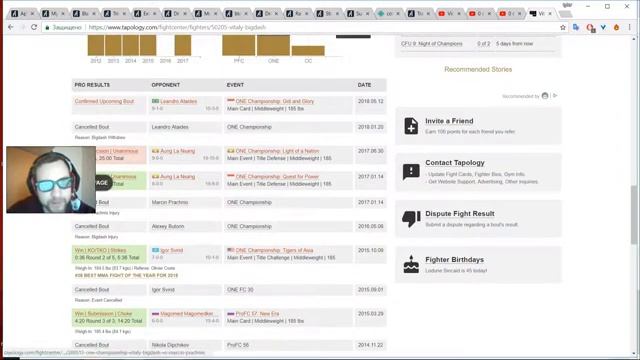Screen dimensions: 640x360
Task: Click the DATE column header
Action: coord(364,85)
